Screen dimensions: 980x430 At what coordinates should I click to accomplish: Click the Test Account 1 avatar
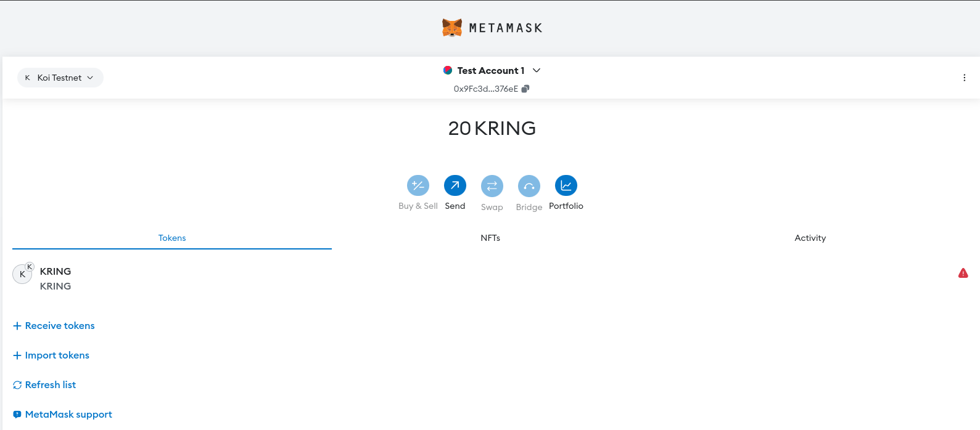(448, 70)
